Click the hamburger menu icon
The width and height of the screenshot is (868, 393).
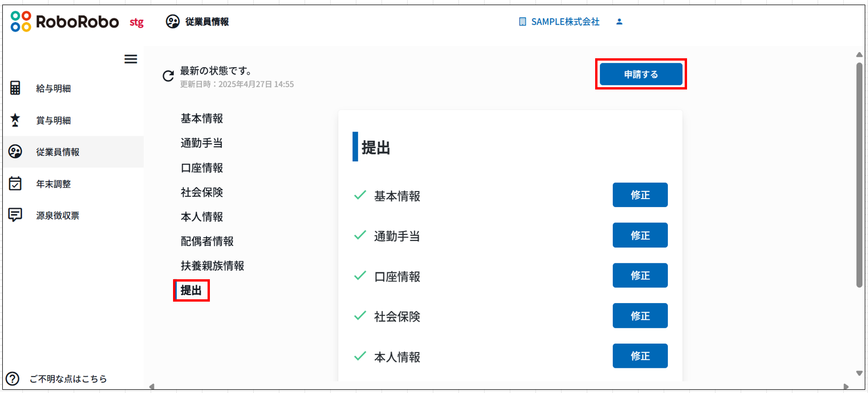(131, 59)
